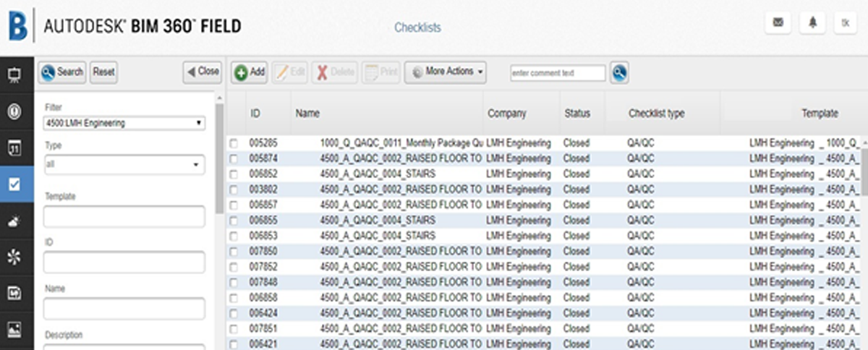Click the filter panel vertical scrollbar
This screenshot has height=350, width=868.
pos(219,159)
